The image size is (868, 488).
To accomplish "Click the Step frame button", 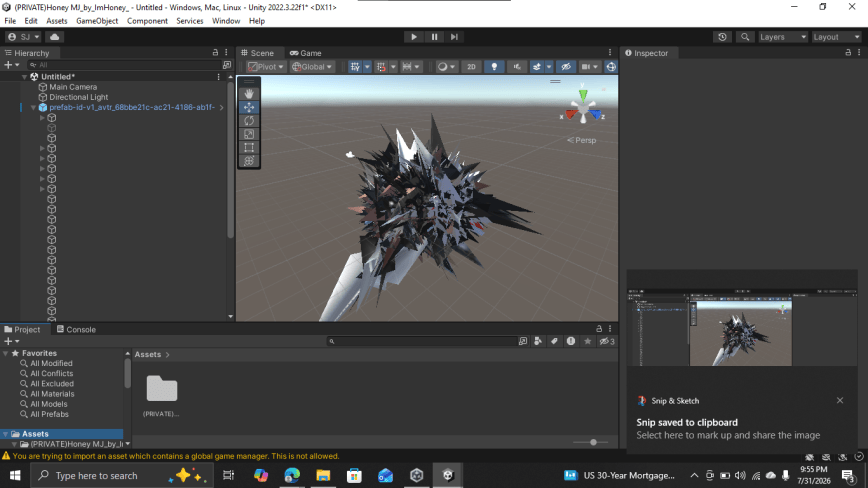I will pyautogui.click(x=454, y=37).
